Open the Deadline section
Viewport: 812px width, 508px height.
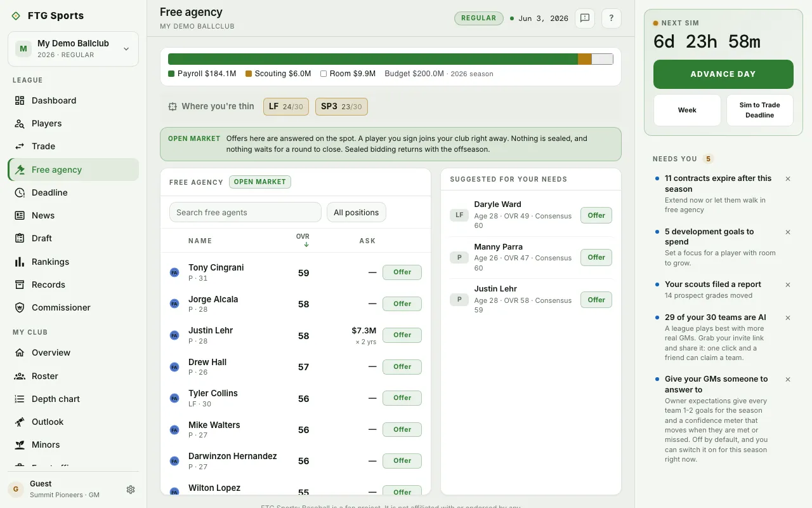pyautogui.click(x=73, y=192)
